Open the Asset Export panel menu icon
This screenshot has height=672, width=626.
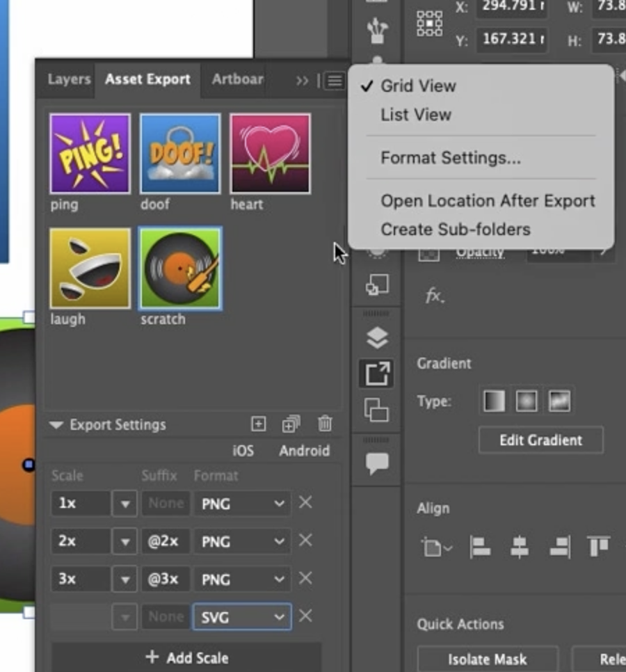coord(335,81)
